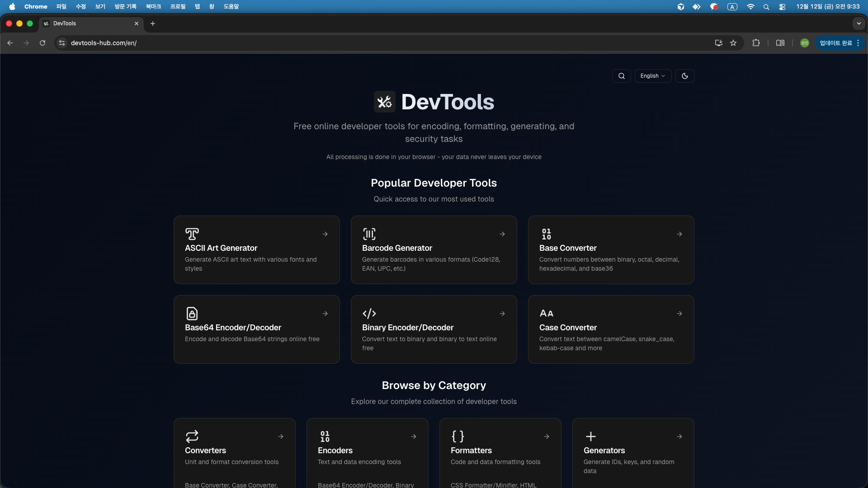This screenshot has width=868, height=488.
Task: Click the Barcode Generator barcode icon
Action: point(369,234)
